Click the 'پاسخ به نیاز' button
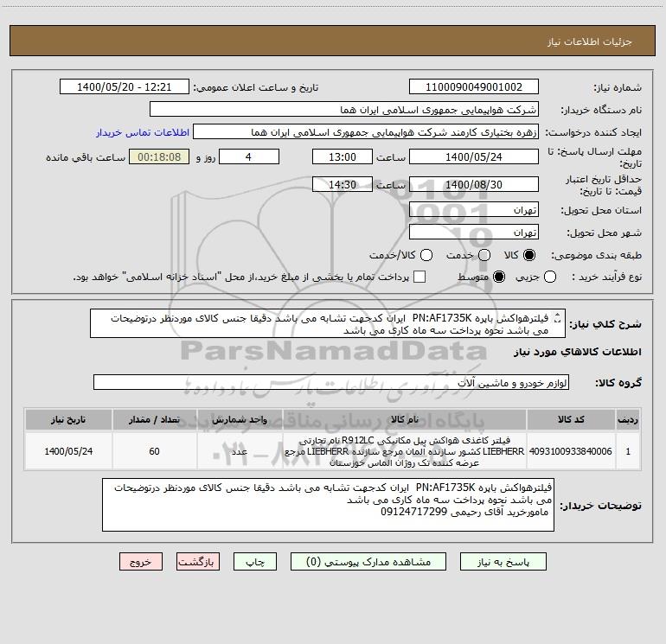666x644 pixels. pos(503,562)
